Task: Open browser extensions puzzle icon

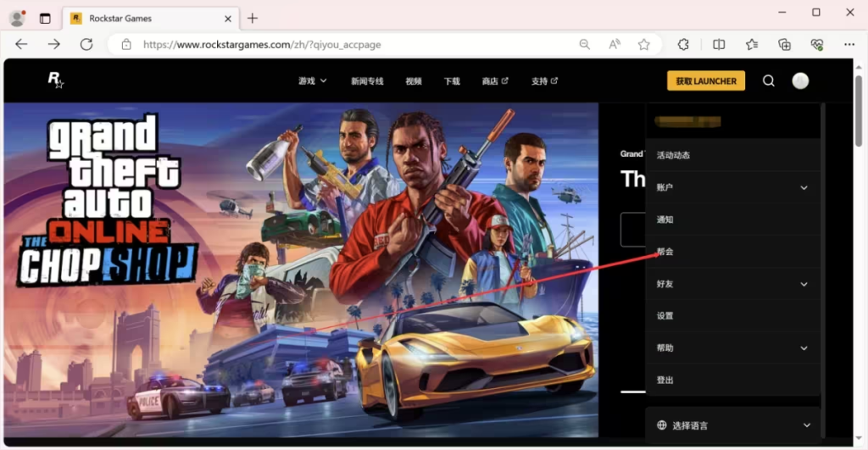Action: (x=683, y=44)
